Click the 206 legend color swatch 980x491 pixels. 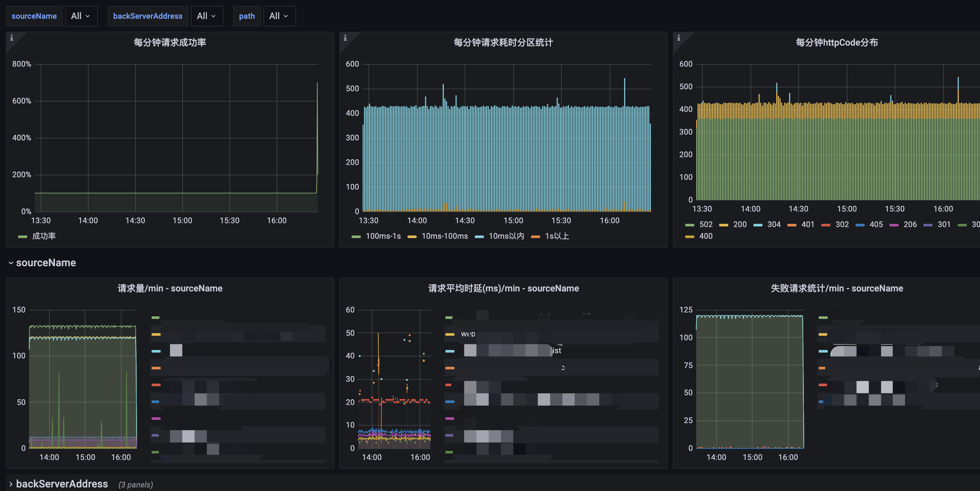click(x=894, y=225)
